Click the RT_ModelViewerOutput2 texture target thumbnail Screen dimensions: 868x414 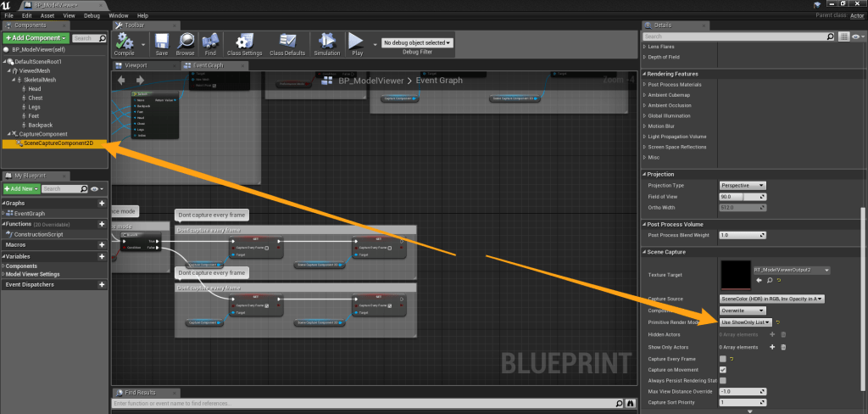tap(734, 272)
